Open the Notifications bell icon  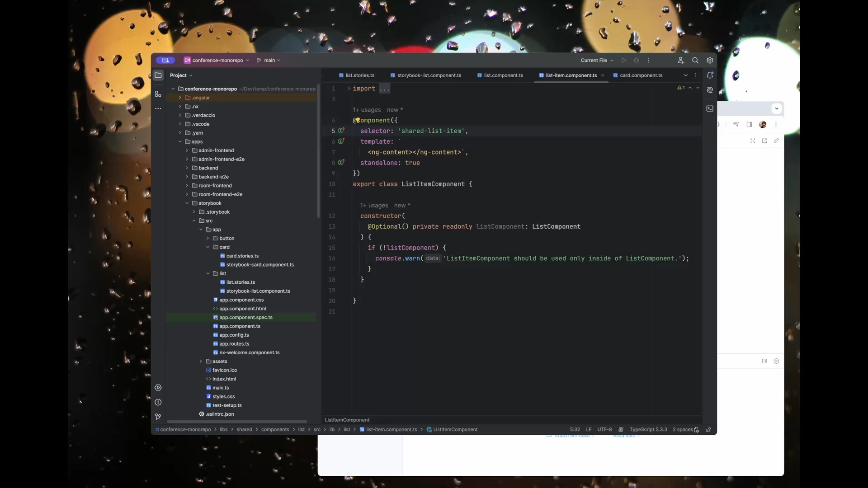pos(710,75)
